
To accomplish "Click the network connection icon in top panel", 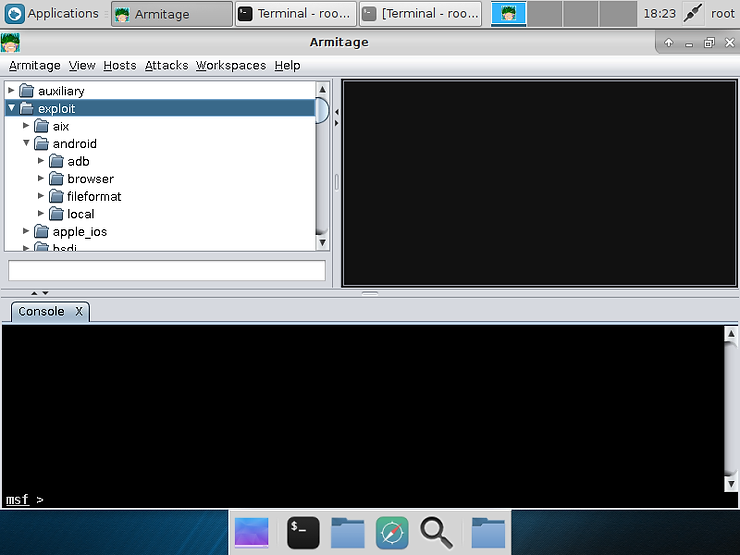I will [x=692, y=14].
